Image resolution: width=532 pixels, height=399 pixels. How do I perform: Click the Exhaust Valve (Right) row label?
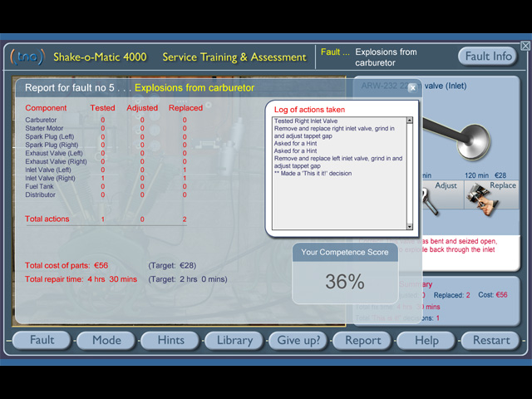(x=56, y=161)
